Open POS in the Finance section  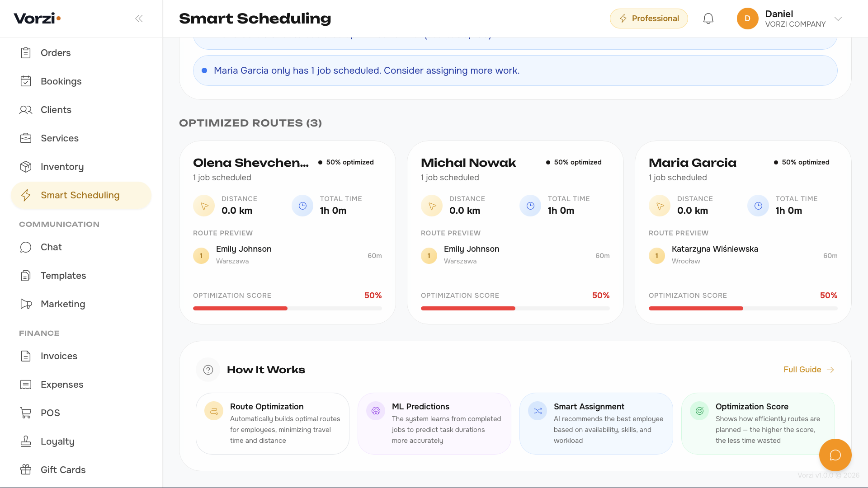point(81,413)
